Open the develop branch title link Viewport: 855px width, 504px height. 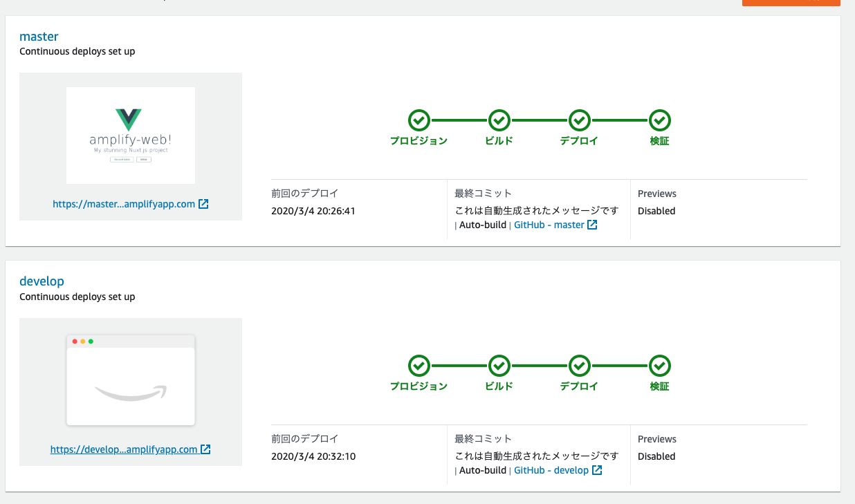point(42,281)
